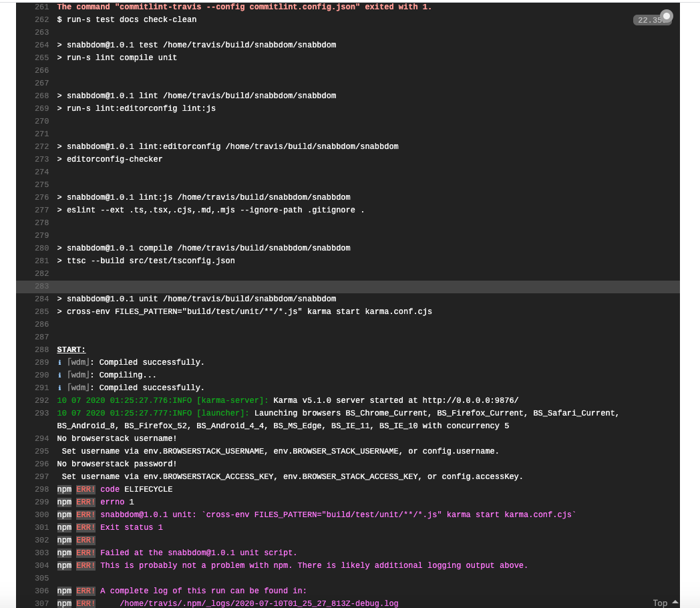Click the 'npm' badge on line 302

pos(64,540)
